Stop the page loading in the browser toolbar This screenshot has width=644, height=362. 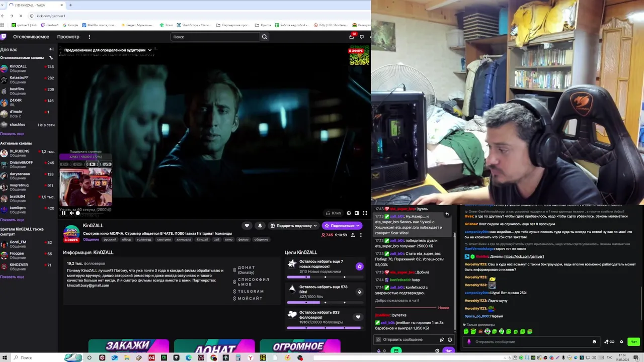[x=20, y=16]
